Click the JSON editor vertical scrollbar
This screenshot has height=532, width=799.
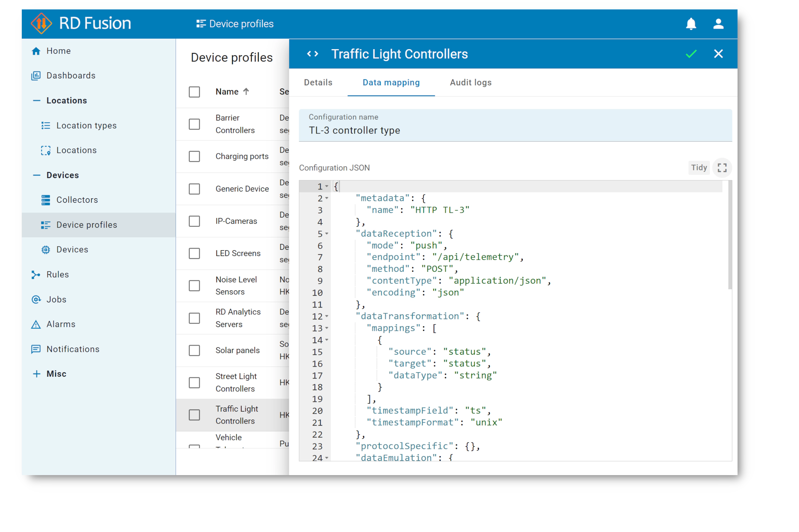pos(730,235)
